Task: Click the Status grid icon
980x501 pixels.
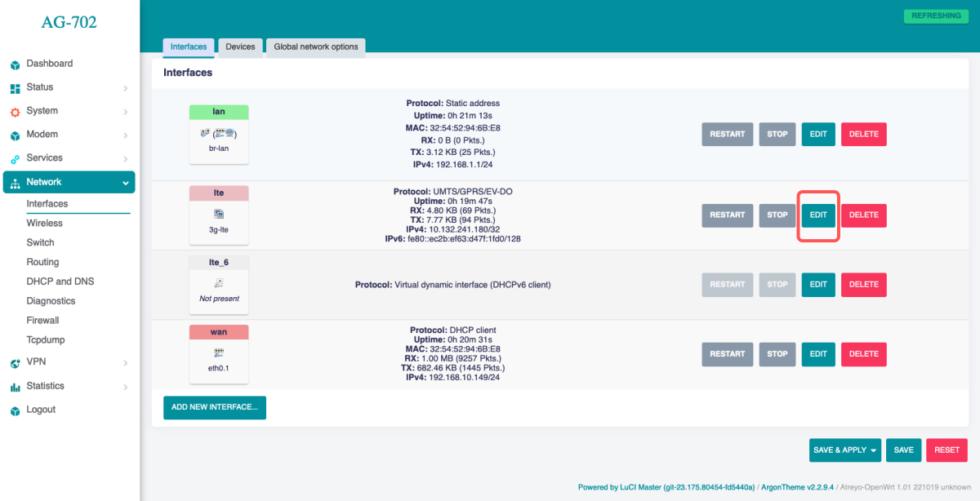Action: [x=15, y=88]
